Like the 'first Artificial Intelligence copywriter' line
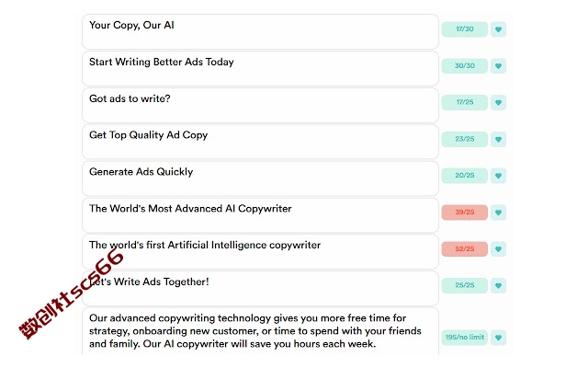 tap(498, 248)
